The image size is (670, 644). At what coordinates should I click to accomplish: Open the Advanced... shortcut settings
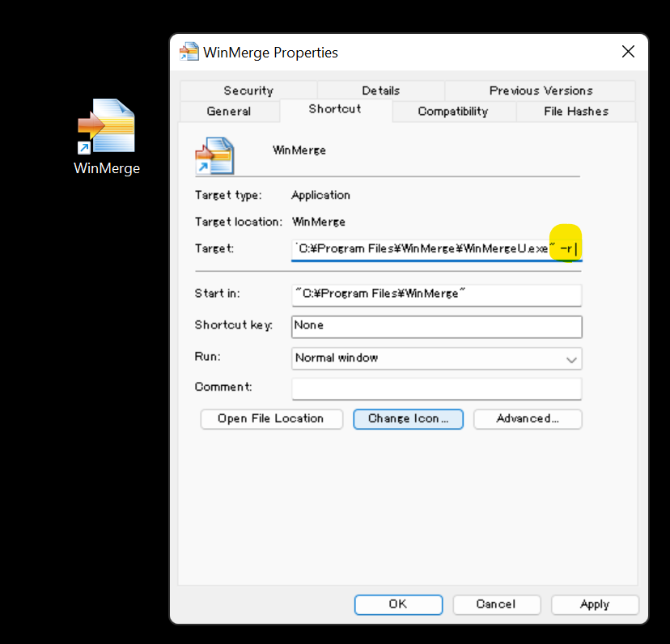(528, 419)
